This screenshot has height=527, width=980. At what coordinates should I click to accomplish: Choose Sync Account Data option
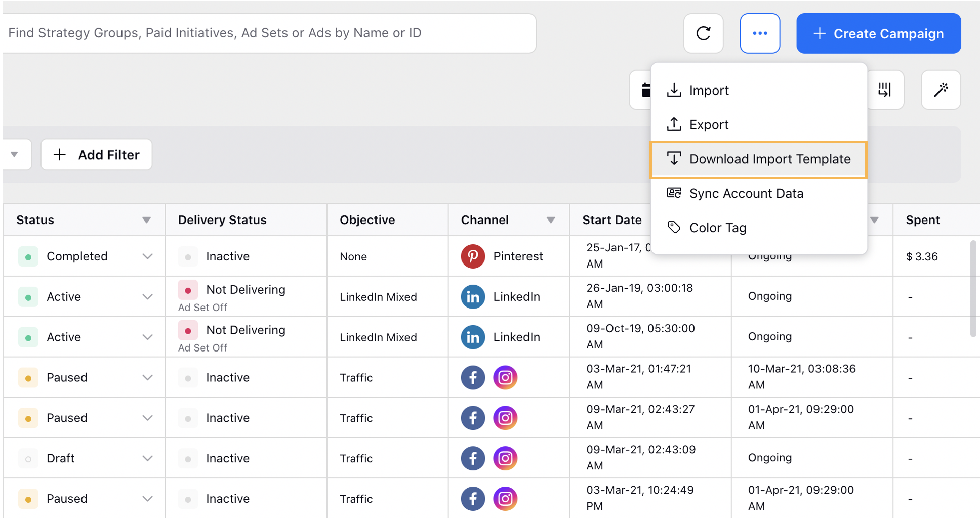[x=759, y=194]
